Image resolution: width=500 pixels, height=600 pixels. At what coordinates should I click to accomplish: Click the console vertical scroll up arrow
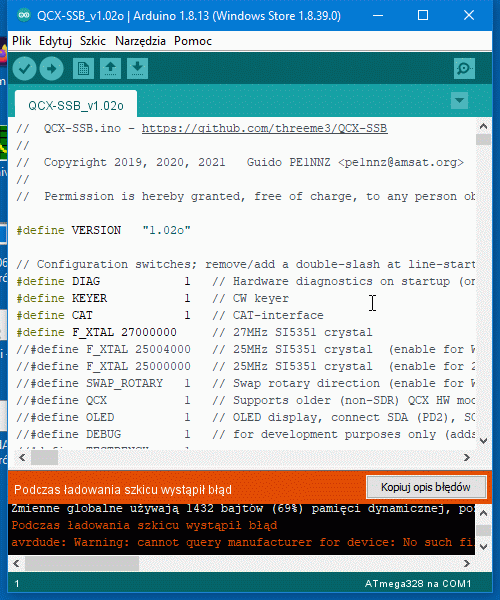tap(484, 513)
